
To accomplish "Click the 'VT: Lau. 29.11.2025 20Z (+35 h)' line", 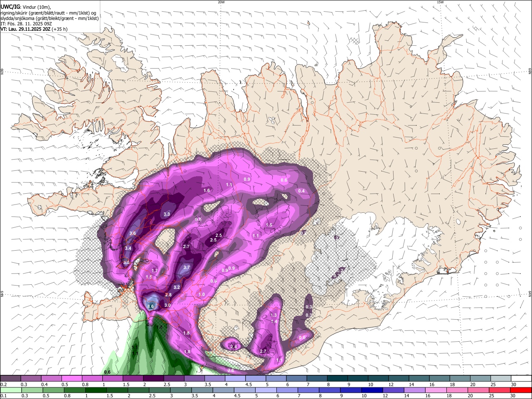I will point(34,29).
